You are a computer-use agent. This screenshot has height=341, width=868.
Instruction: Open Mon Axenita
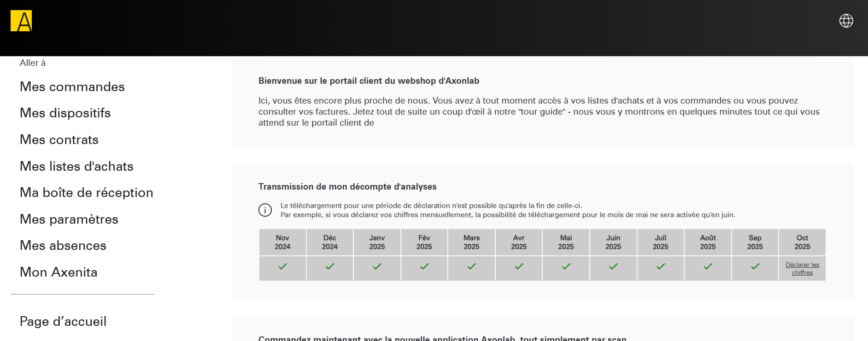pos(59,272)
